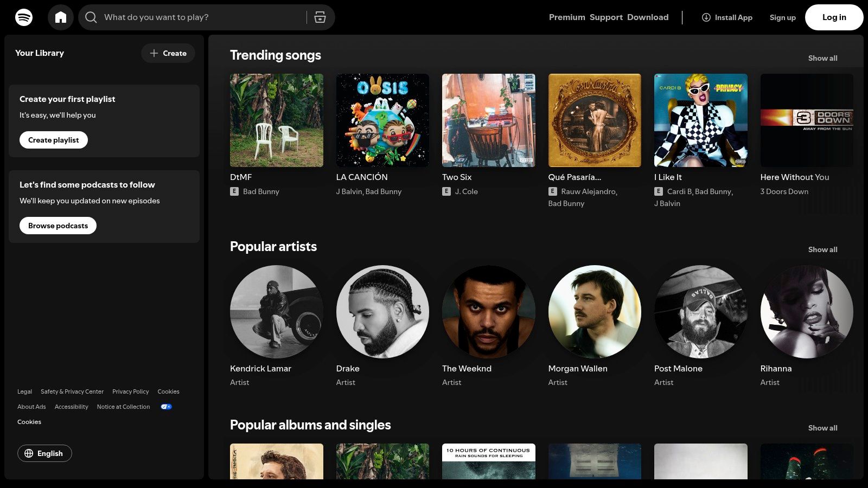Click explicit badge next to Cardi B

[x=659, y=191]
